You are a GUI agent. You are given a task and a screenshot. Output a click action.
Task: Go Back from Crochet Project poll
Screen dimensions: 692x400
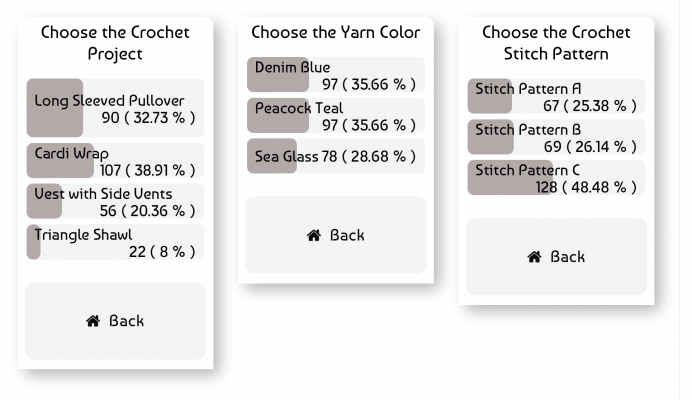(x=115, y=321)
